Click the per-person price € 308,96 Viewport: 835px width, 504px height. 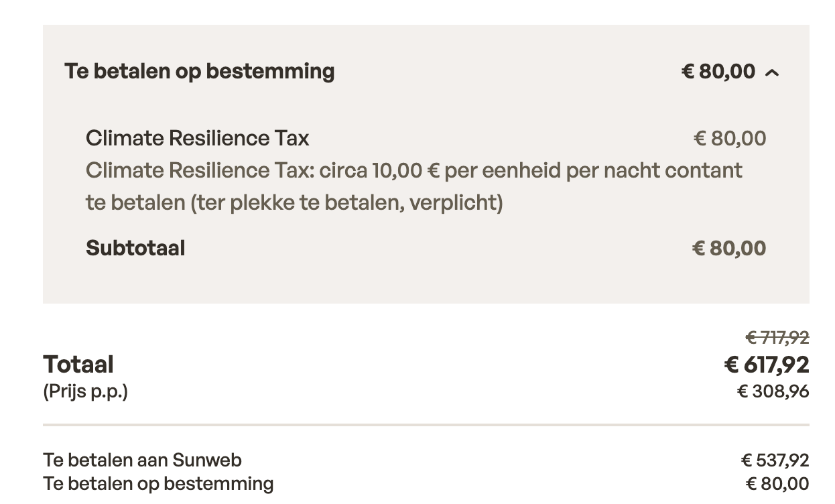point(773,391)
